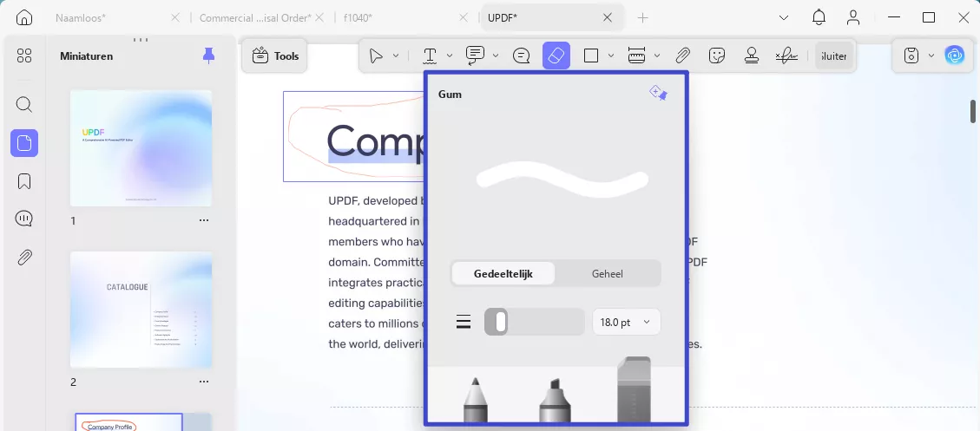Switch to the Naamloos* tab

coord(81,18)
